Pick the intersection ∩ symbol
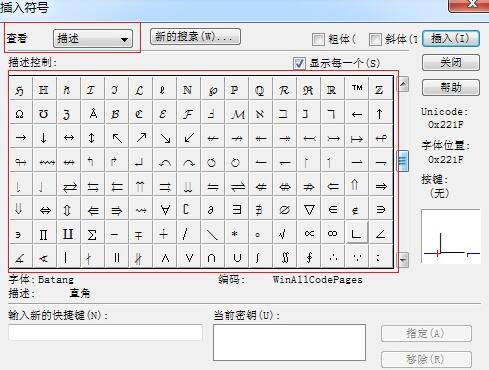 pos(211,257)
